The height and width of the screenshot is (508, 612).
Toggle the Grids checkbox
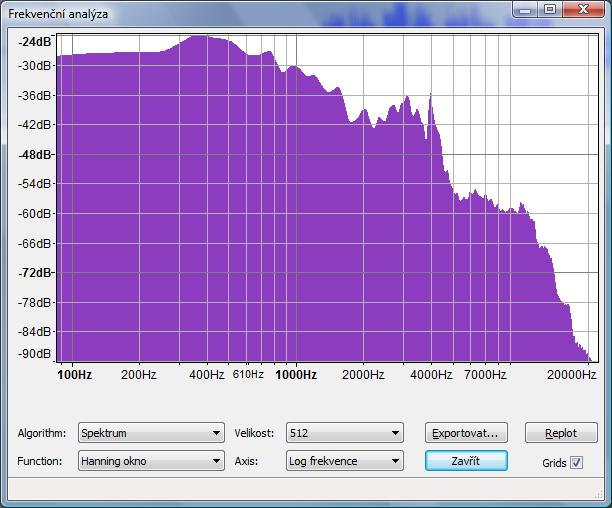(576, 462)
